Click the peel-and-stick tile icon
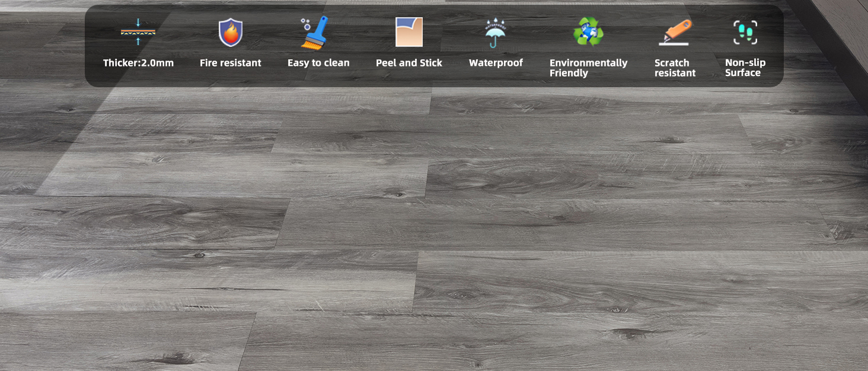Screen dimensions: 868x371 [409, 32]
